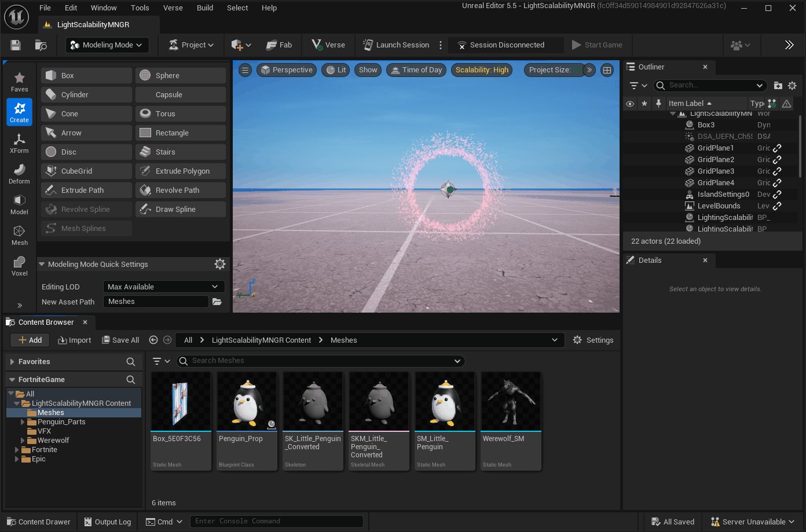Open the viewport hamburger options menu
806x532 pixels.
tap(245, 70)
